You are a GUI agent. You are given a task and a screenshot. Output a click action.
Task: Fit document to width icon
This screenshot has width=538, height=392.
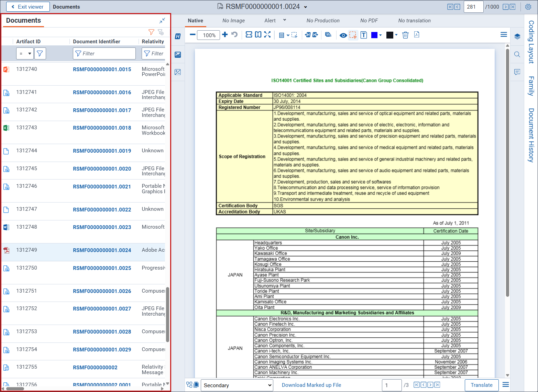click(249, 35)
